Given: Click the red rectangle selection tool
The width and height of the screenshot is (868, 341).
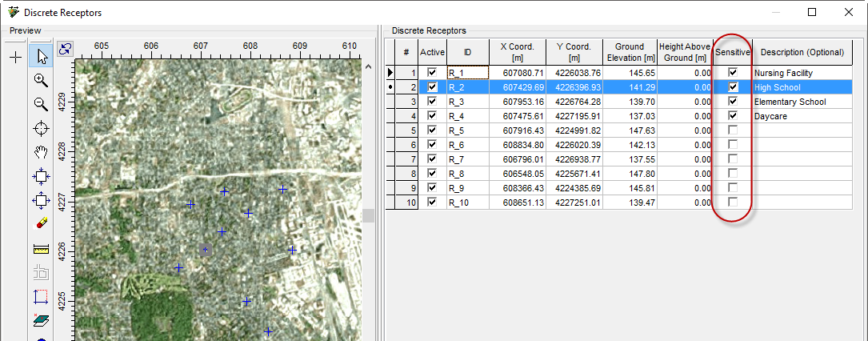Looking at the screenshot, I should tap(42, 297).
